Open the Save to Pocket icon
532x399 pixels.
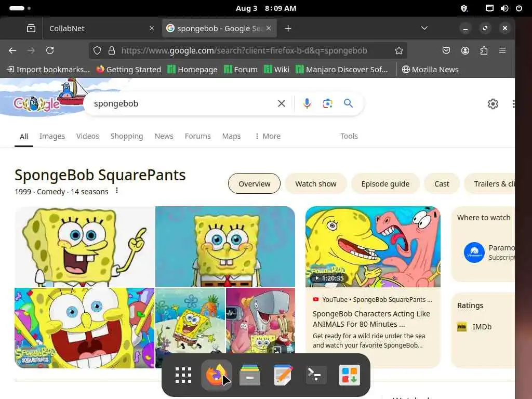pos(446,50)
